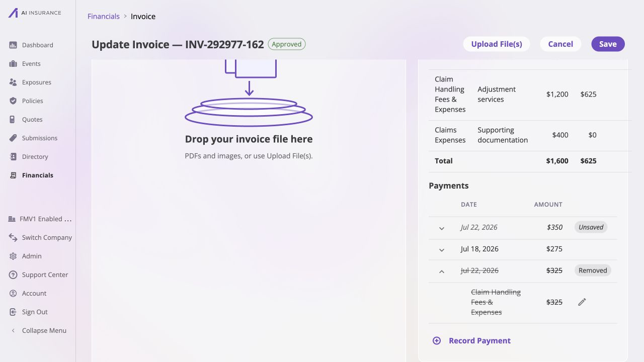Click the Switch Company arrows icon

coord(13,238)
